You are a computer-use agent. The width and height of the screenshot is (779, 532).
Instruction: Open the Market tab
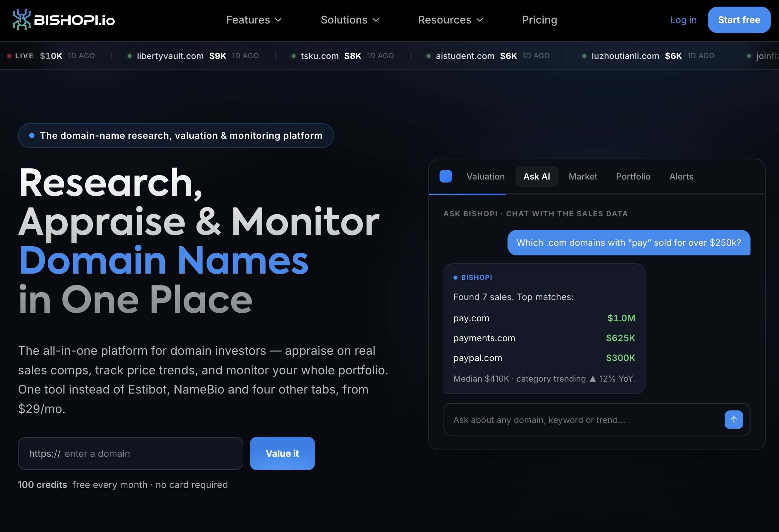click(582, 176)
